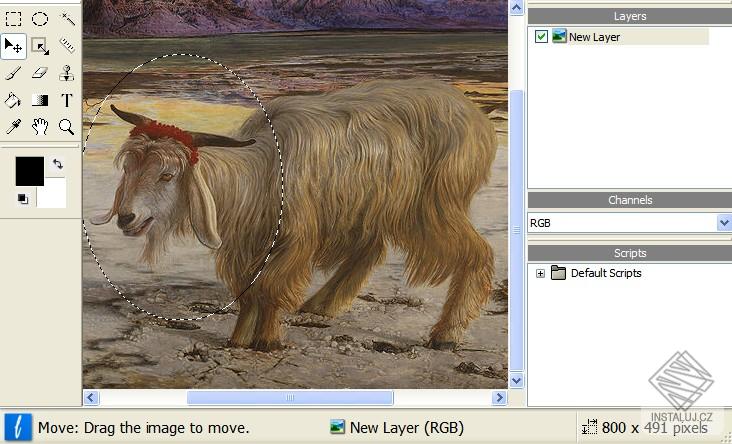Select the Paintbrush tool
This screenshot has height=444, width=732.
click(x=13, y=73)
